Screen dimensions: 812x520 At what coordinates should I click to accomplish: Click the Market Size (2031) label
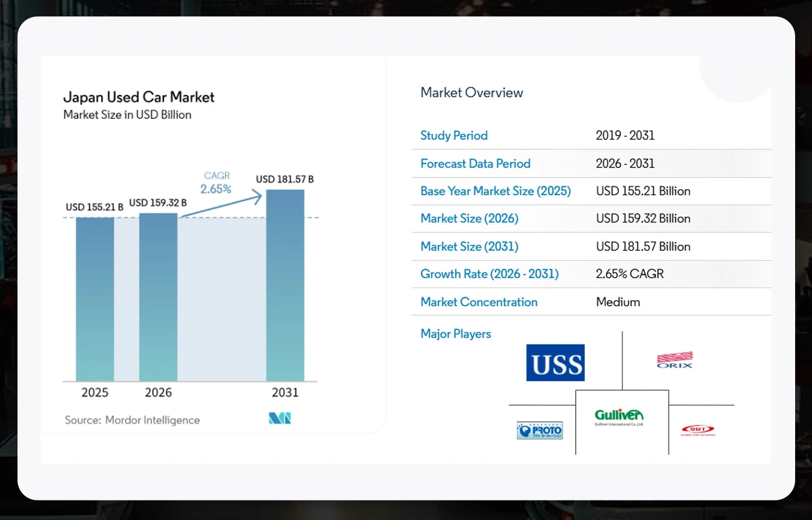click(470, 246)
